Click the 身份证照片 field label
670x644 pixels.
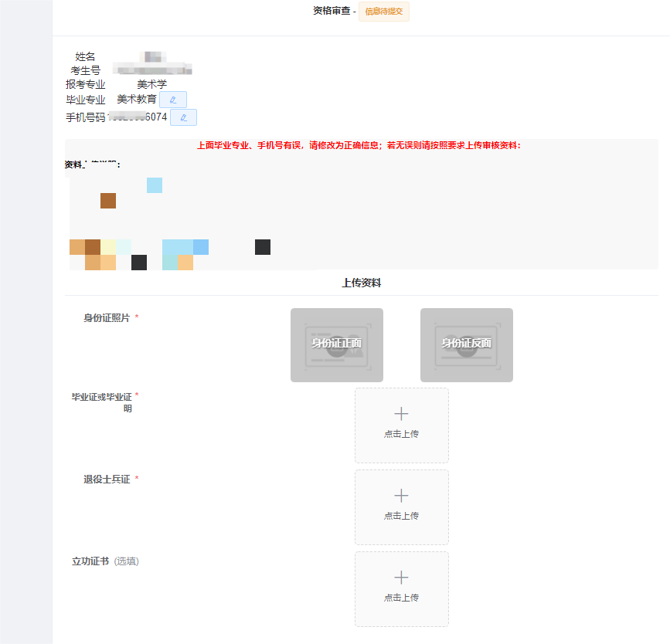(x=107, y=318)
